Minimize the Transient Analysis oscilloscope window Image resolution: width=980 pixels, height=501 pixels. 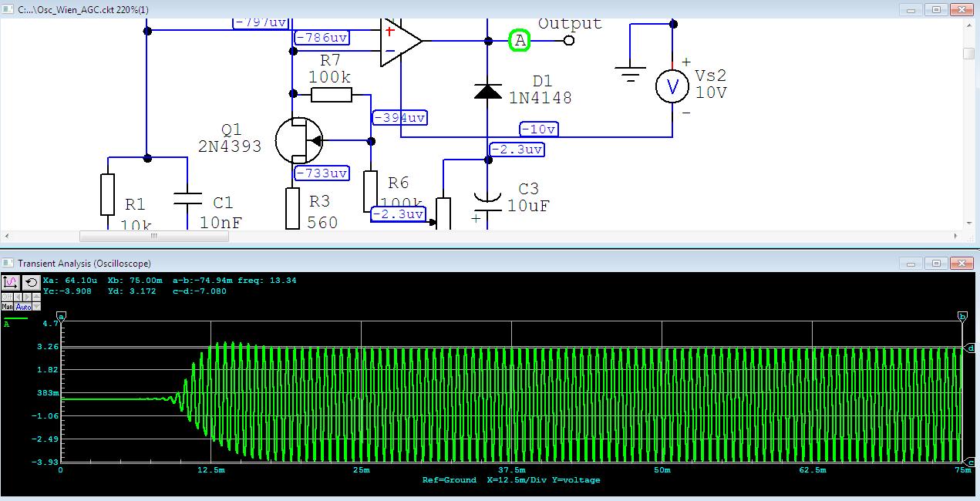pyautogui.click(x=912, y=263)
